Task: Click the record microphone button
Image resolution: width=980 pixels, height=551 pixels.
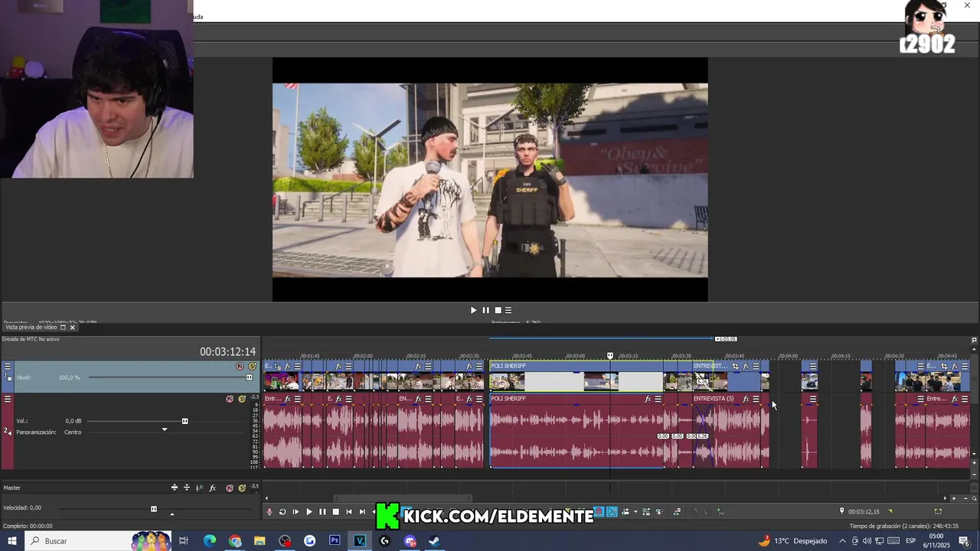Action: click(x=269, y=512)
